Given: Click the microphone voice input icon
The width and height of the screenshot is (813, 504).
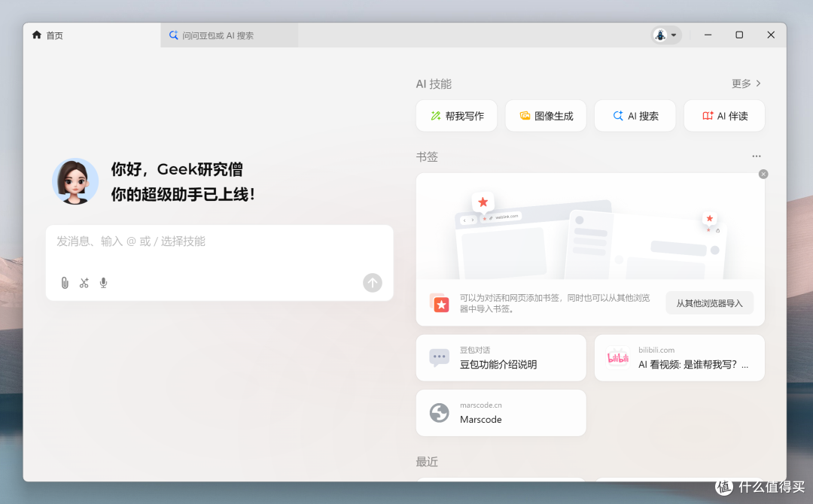Looking at the screenshot, I should (104, 283).
